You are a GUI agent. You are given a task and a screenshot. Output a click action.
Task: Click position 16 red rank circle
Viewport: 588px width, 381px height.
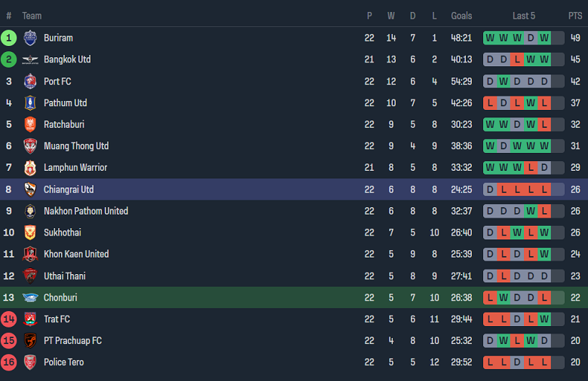[x=9, y=362]
